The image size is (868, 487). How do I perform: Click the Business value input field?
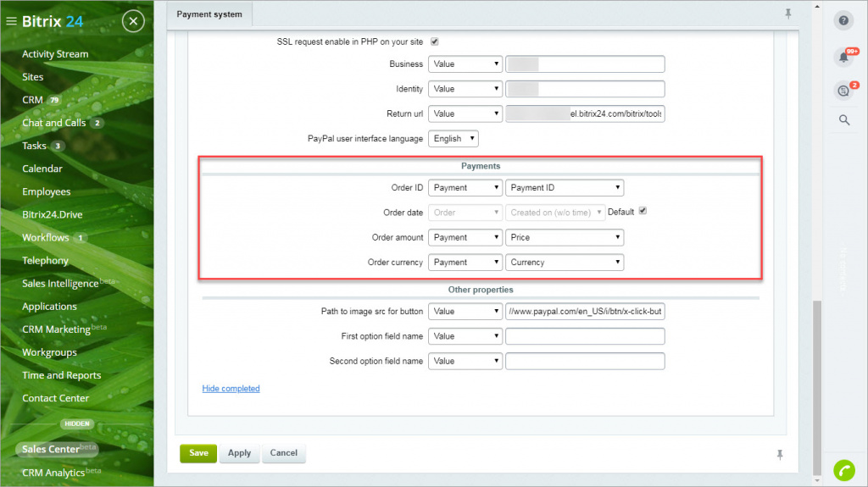[585, 64]
